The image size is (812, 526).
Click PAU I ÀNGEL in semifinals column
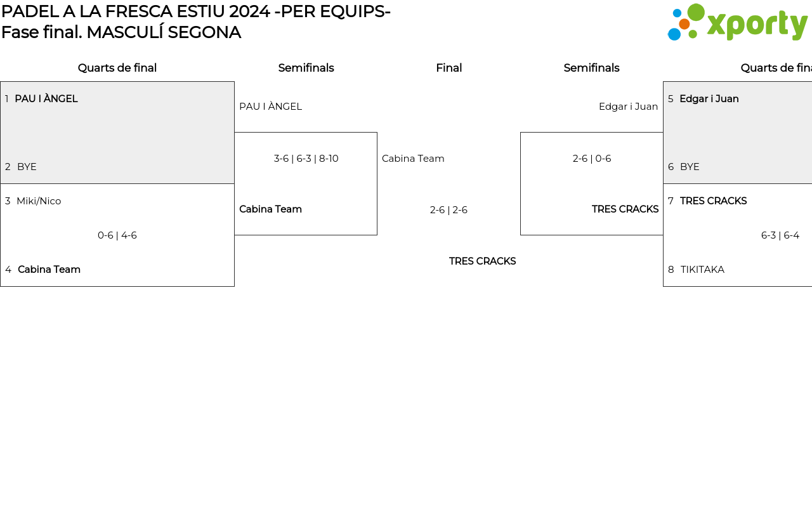(270, 107)
